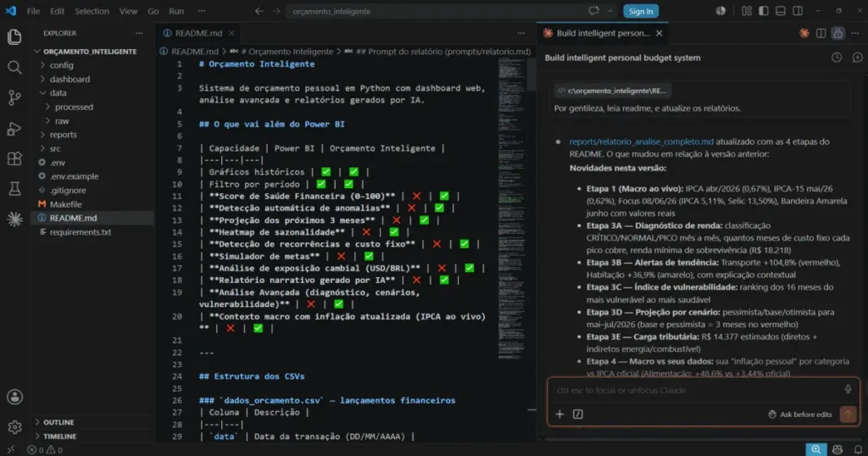Screen dimensions: 868x456
Task: Open the dropdown arrow next to command center
Action: (x=610, y=10)
